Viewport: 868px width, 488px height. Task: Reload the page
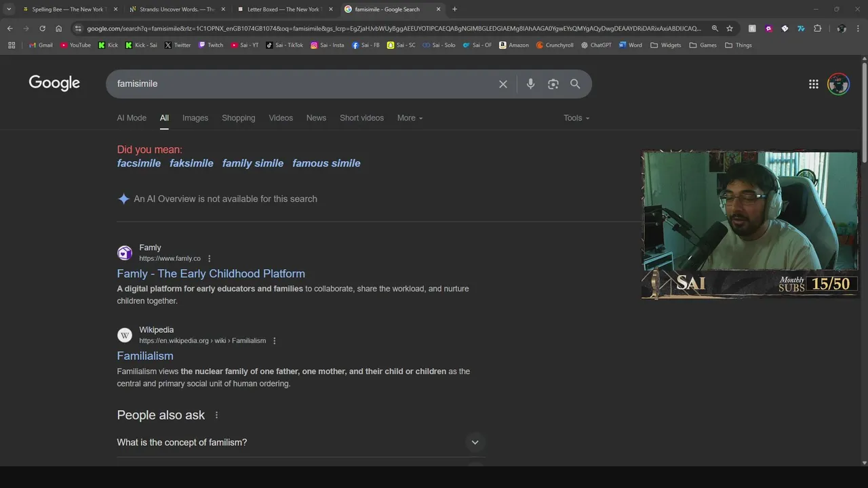coord(42,28)
